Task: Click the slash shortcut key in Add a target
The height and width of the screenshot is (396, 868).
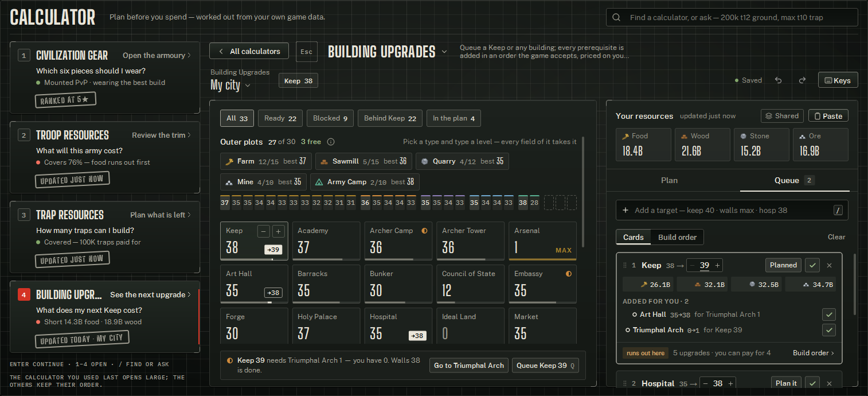Action: point(838,211)
